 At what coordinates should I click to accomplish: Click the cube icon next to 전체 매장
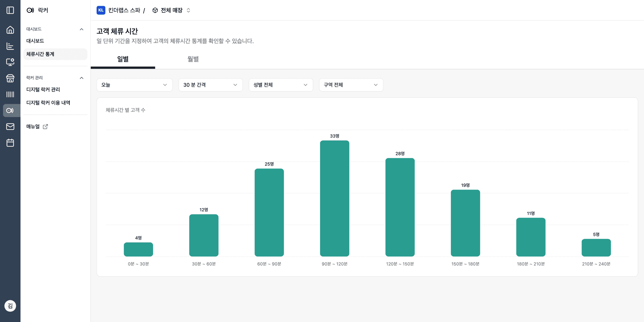[x=155, y=10]
